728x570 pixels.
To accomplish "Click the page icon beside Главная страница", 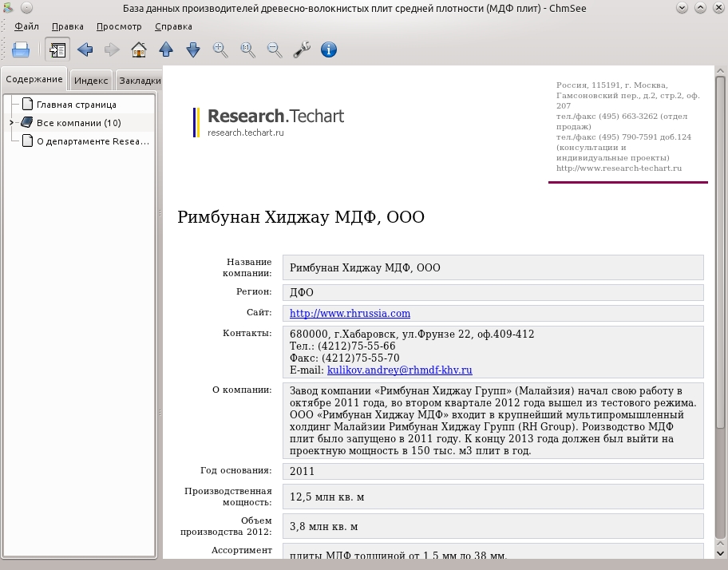I will (x=28, y=104).
